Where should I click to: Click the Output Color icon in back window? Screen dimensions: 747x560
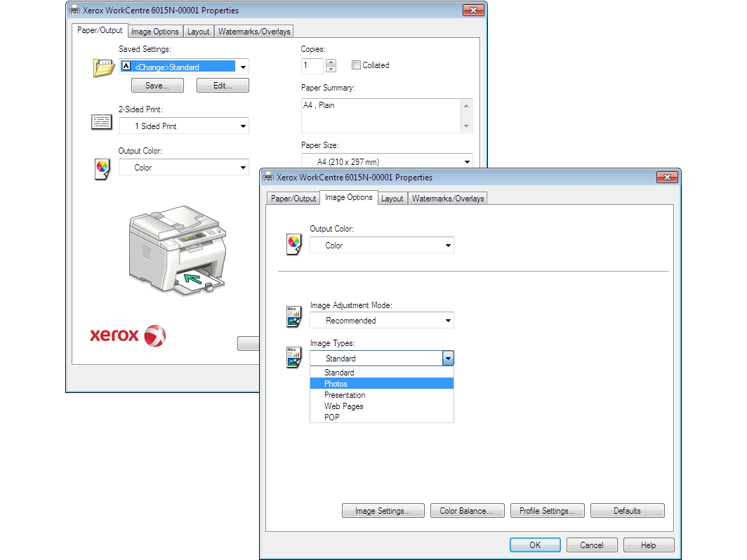pyautogui.click(x=102, y=169)
